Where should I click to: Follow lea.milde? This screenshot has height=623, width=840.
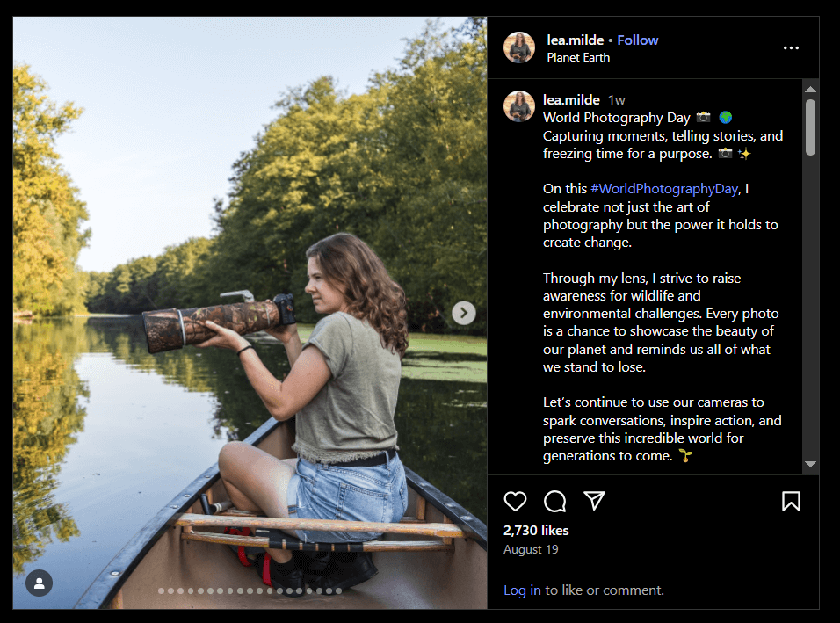pyautogui.click(x=637, y=40)
